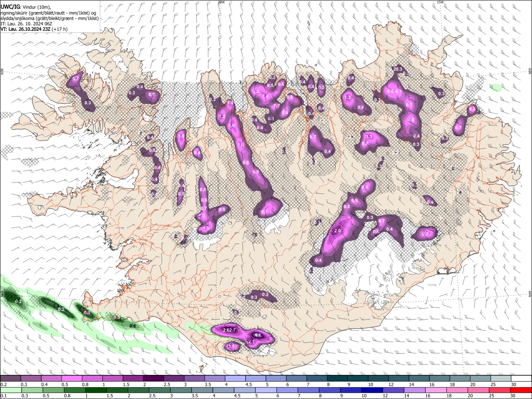This screenshot has height=399, width=532.
Task: Click the "VT: Lau. 26.10.2024 23Z" valid time
Action: [25, 29]
